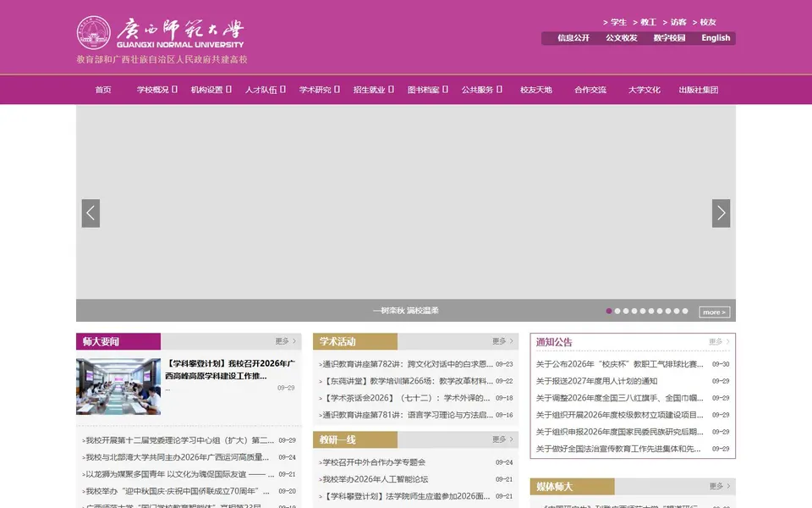
Task: Select the first carousel dot indicator
Action: coord(609,311)
